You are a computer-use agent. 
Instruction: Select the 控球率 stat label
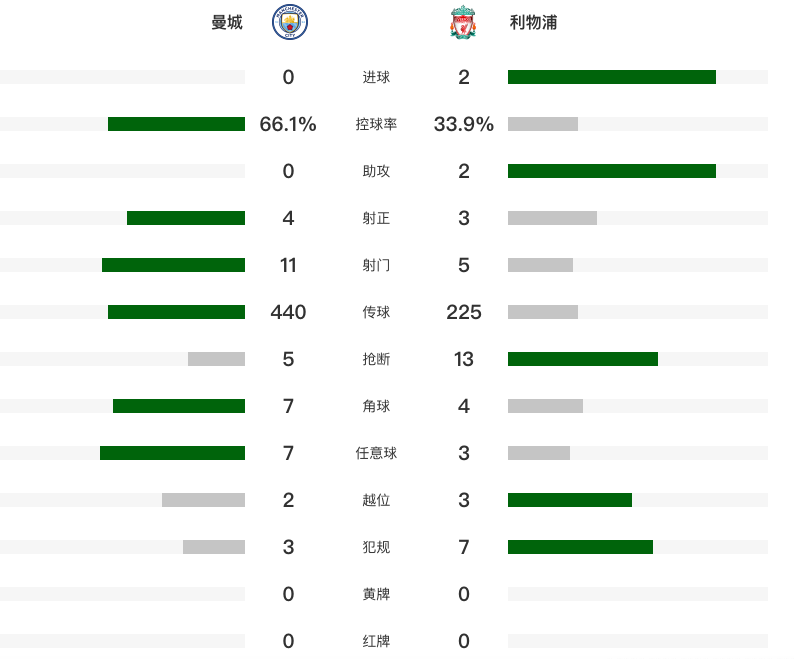(376, 124)
